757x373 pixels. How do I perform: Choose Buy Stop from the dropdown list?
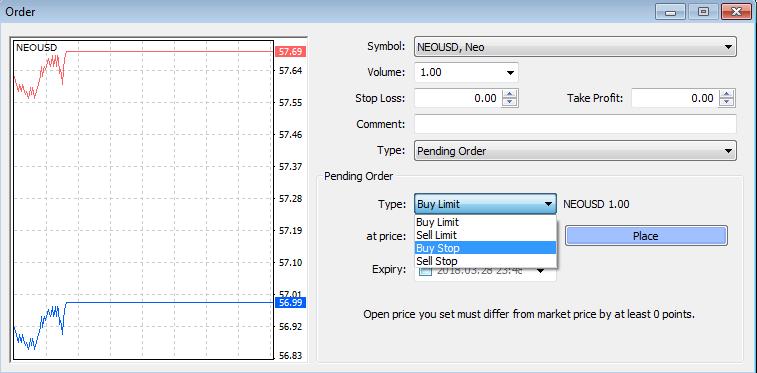point(486,249)
